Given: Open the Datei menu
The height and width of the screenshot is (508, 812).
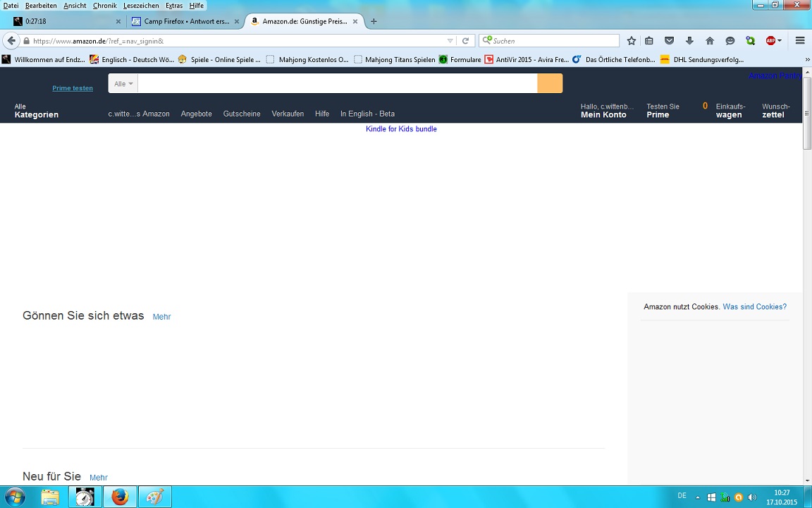Looking at the screenshot, I should [x=11, y=5].
